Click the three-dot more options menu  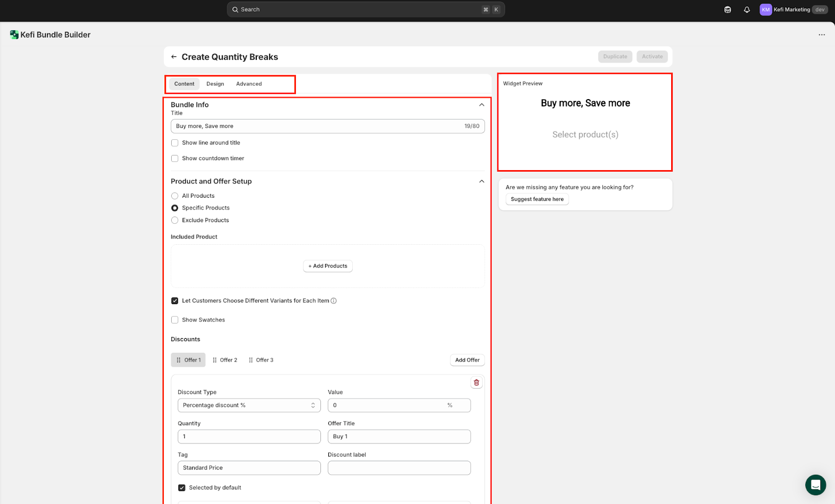coord(821,35)
